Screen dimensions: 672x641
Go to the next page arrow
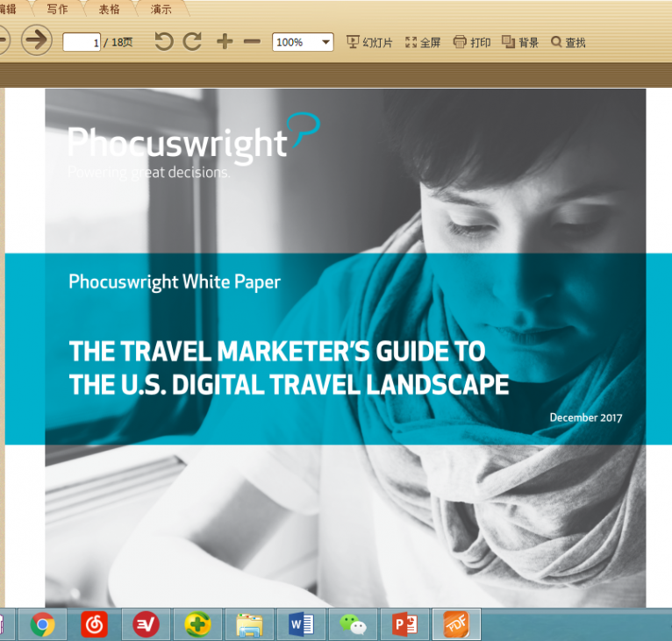(36, 40)
